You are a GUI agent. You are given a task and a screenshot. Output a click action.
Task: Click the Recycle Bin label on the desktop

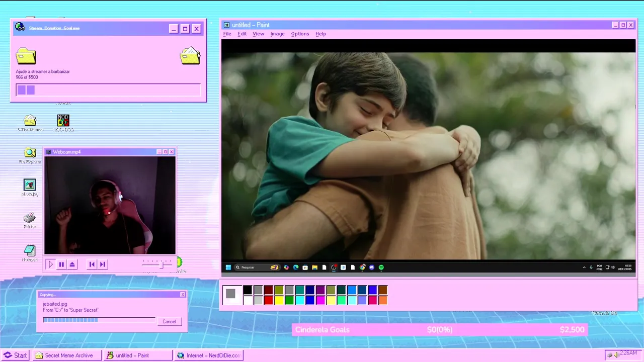604,313
